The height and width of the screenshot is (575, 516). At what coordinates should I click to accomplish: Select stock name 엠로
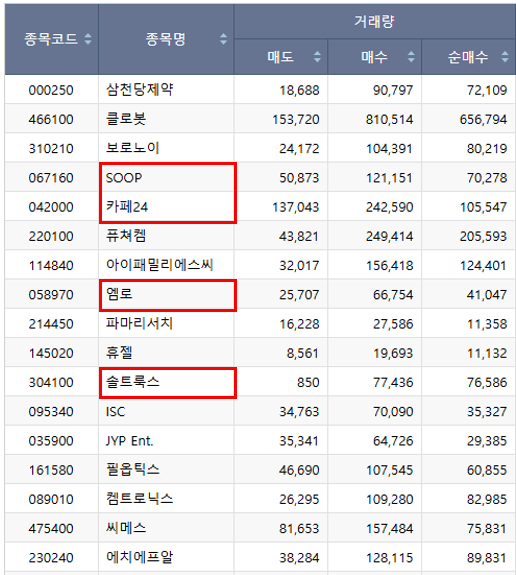coord(119,295)
